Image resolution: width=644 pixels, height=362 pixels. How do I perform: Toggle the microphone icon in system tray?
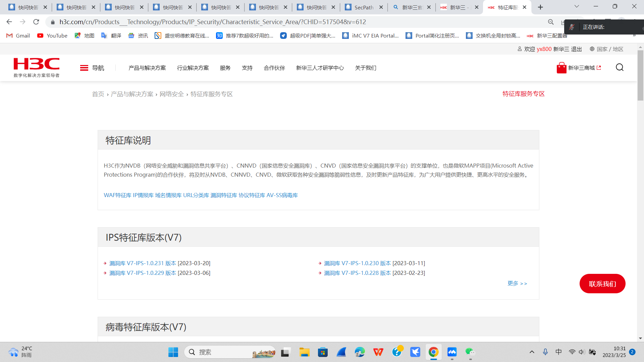click(545, 352)
